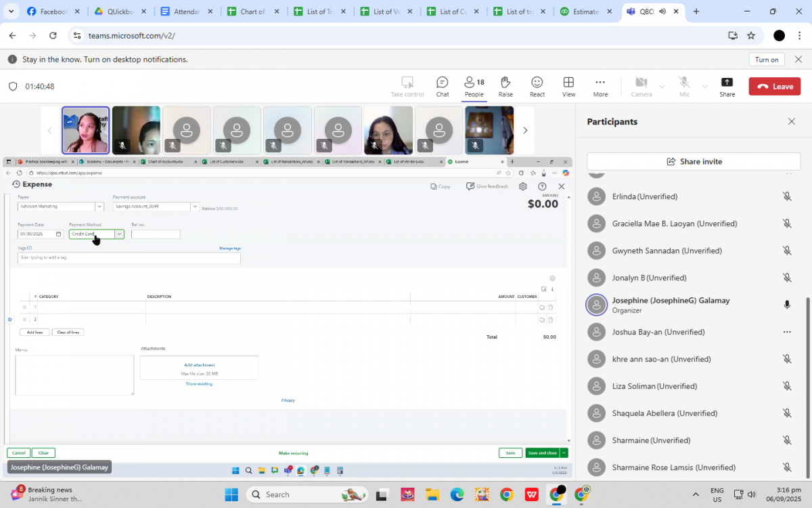Open the View layout options
The image size is (812, 508).
pos(568,87)
